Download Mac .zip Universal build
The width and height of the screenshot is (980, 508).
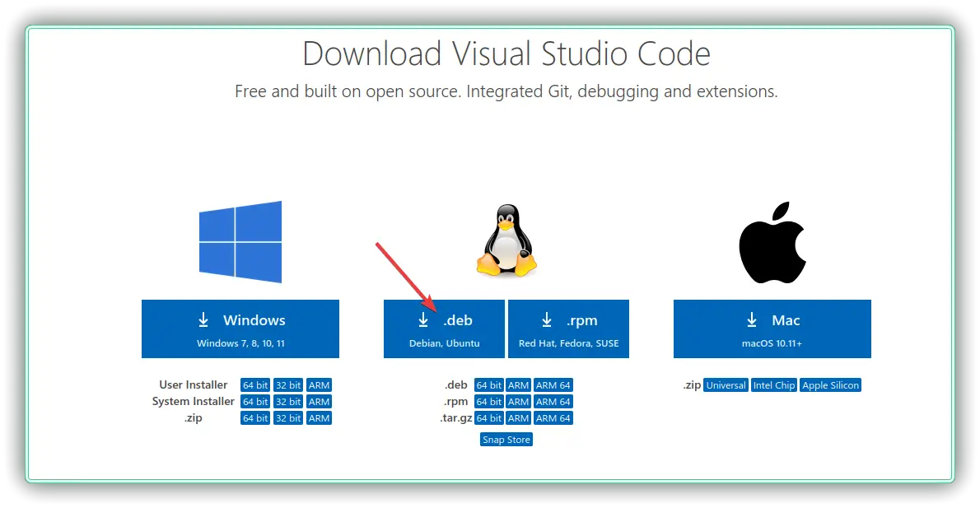726,384
